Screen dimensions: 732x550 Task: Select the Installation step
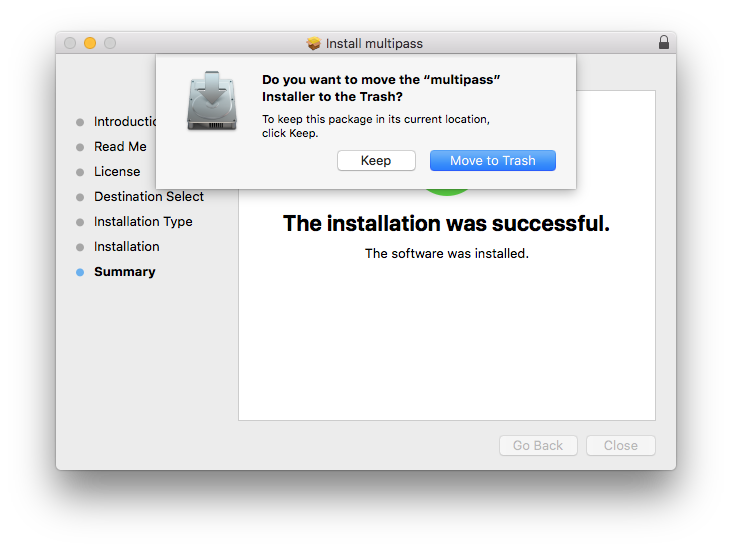tap(127, 247)
